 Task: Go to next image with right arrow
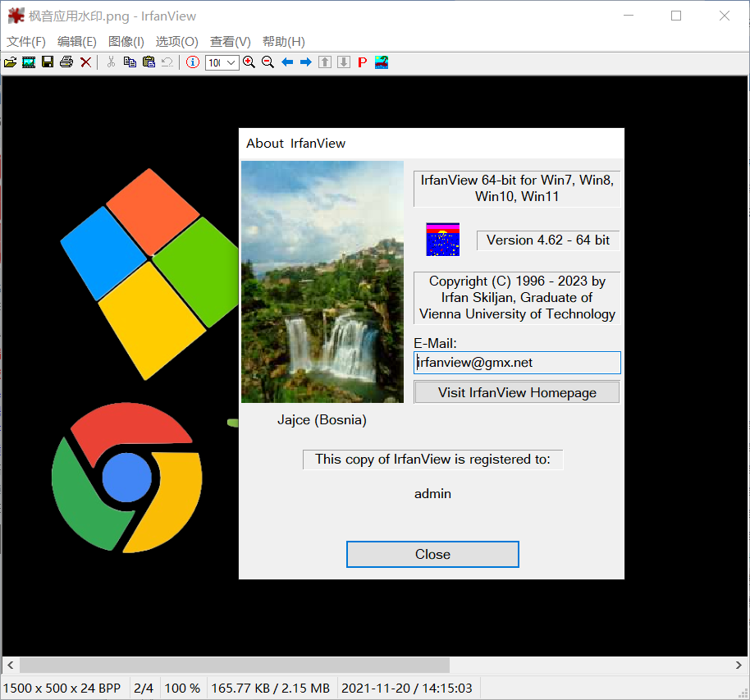pyautogui.click(x=305, y=62)
